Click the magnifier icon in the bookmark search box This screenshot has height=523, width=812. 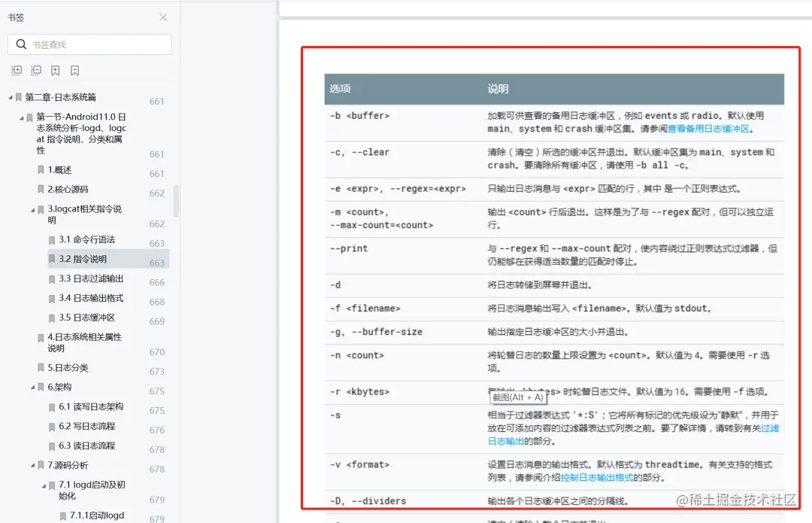click(20, 44)
